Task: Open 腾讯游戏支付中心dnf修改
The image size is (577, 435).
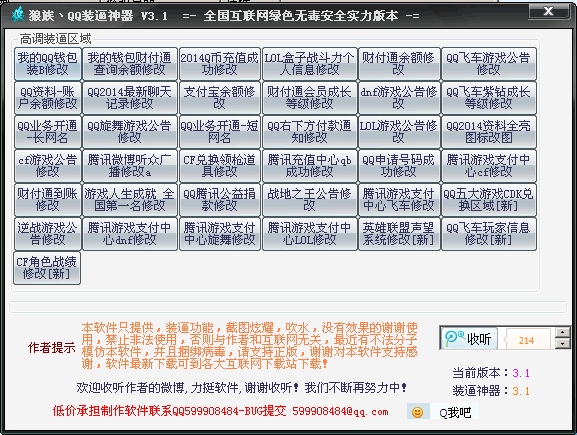Action: tap(130, 234)
